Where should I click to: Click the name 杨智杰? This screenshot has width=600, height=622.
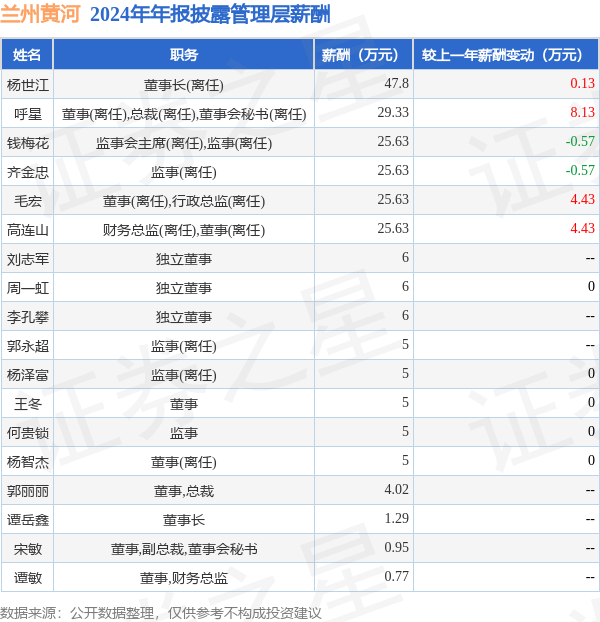(x=28, y=462)
